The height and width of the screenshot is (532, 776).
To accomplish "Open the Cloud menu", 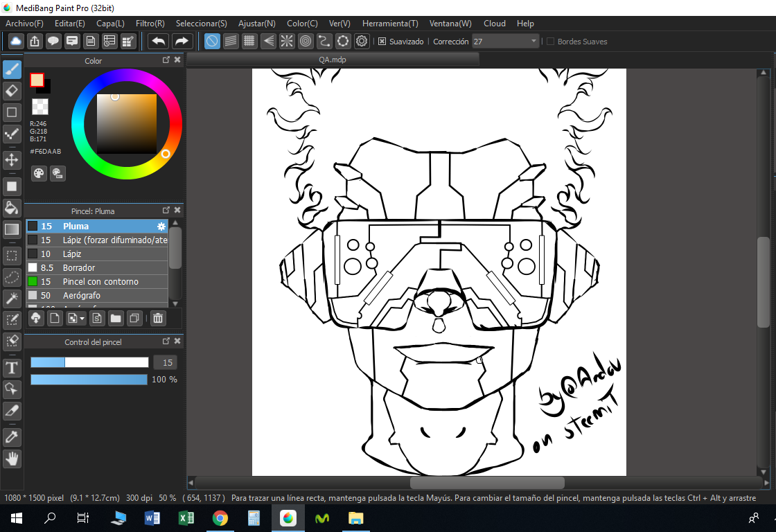I will point(495,24).
